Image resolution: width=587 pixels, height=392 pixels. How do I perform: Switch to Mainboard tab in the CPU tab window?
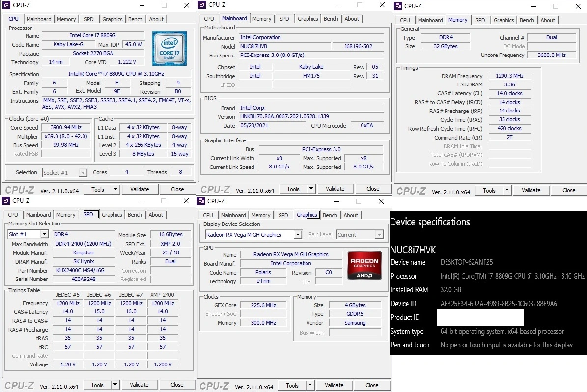[39, 19]
